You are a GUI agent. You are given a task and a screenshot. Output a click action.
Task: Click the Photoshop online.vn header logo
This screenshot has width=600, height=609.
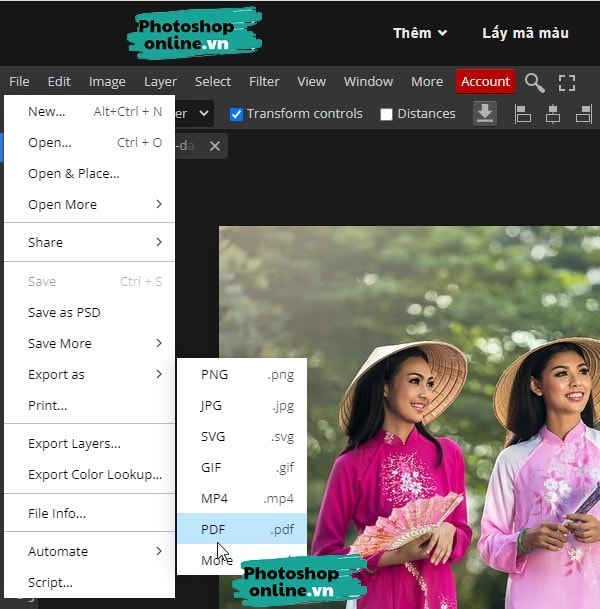tap(194, 33)
